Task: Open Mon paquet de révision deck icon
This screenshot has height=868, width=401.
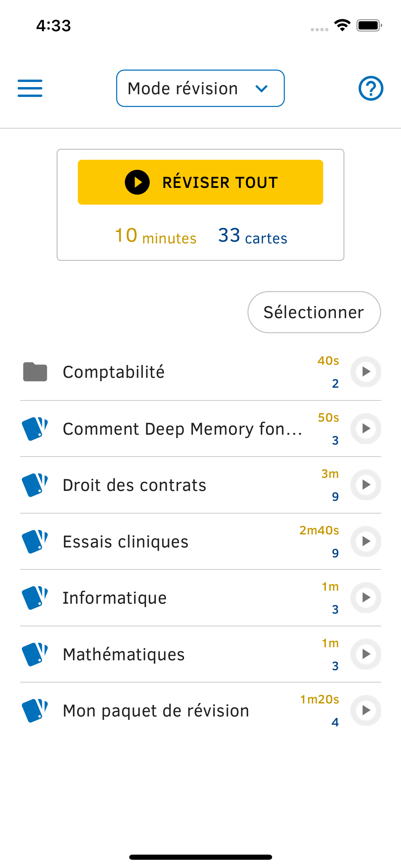Action: pos(35,711)
